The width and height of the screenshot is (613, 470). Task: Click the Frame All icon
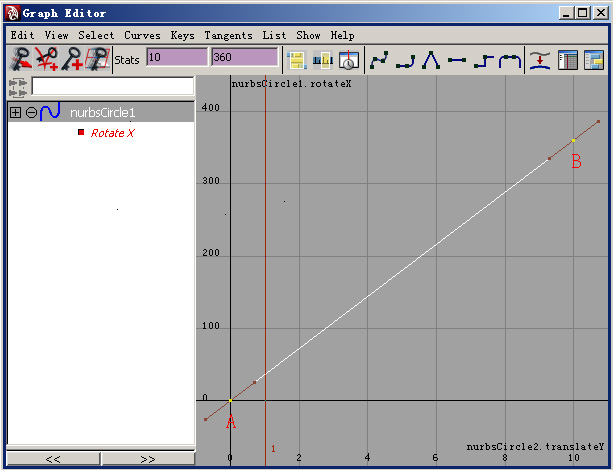[x=297, y=60]
